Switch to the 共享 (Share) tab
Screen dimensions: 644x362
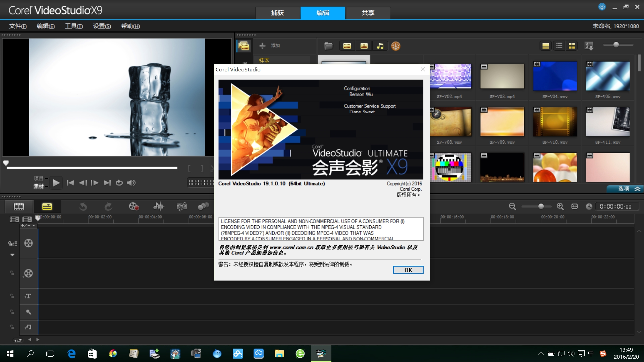[x=368, y=13]
